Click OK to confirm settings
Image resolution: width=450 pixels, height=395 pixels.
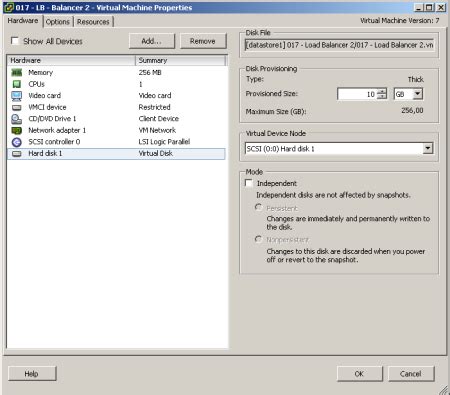pyautogui.click(x=359, y=374)
